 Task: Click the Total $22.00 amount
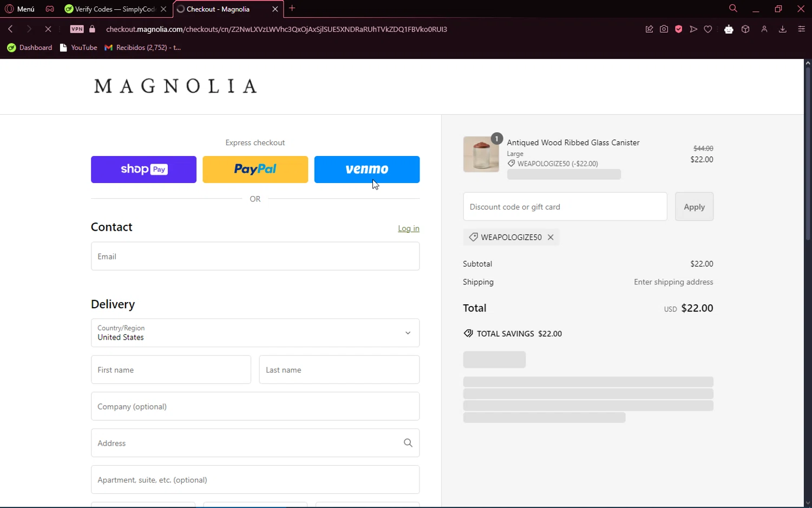tap(697, 308)
